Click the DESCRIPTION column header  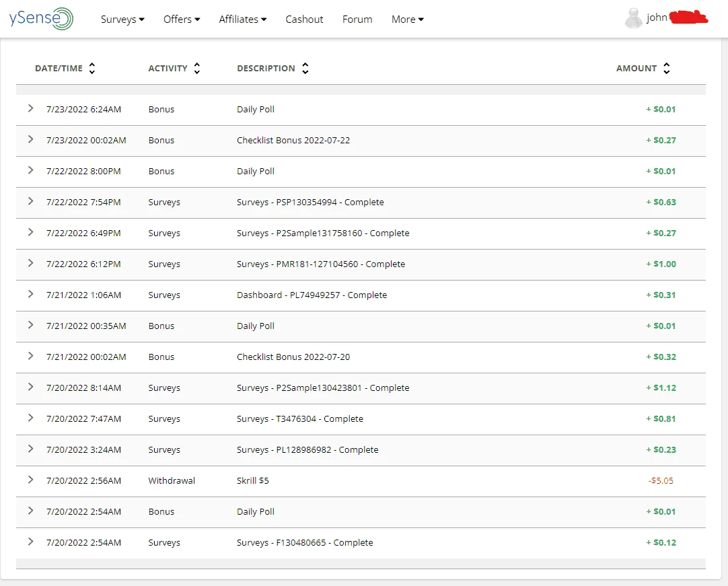[266, 68]
